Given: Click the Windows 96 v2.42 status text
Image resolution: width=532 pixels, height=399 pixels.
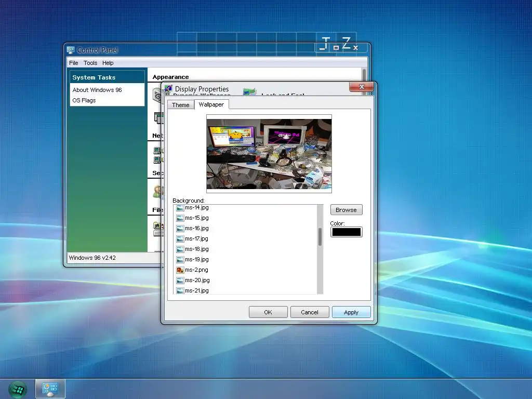Looking at the screenshot, I should point(92,258).
